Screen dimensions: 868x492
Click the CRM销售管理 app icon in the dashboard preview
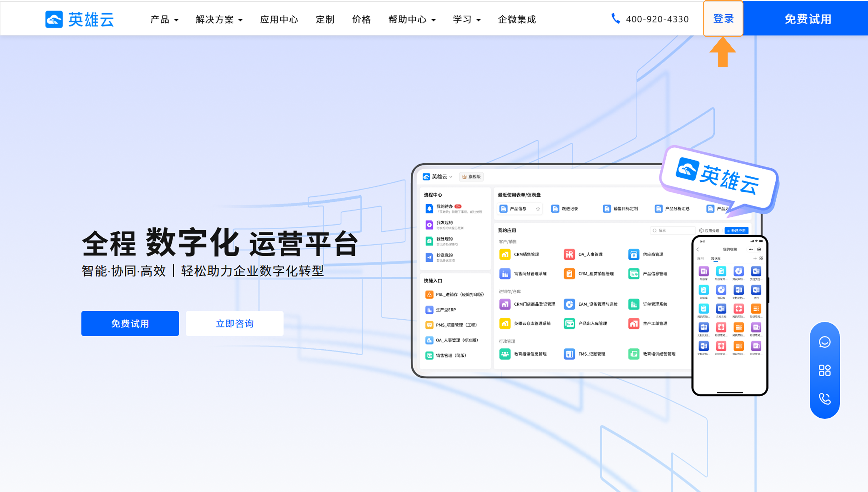coord(505,254)
